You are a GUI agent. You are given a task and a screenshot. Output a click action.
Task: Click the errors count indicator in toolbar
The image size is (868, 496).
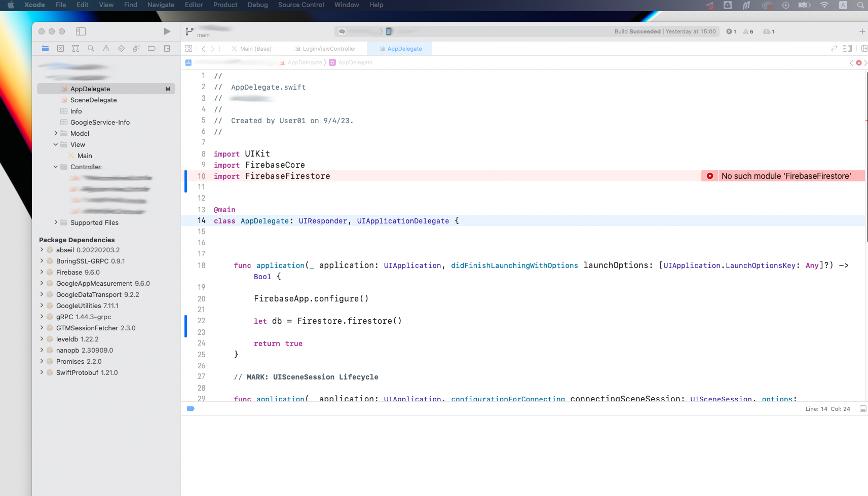pos(731,31)
